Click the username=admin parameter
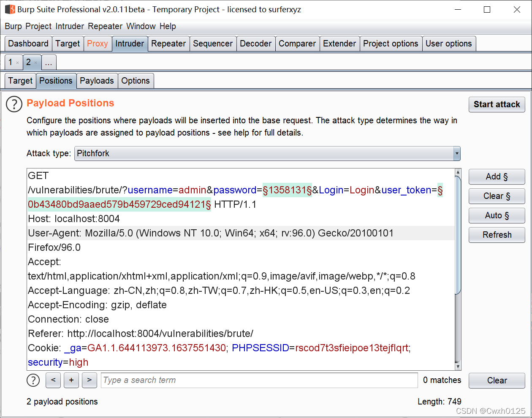This screenshot has width=532, height=418. tap(167, 190)
